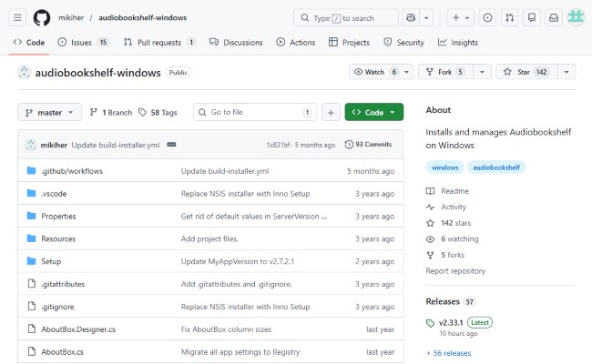The height and width of the screenshot is (364, 592).
Task: Open the 93 Commits history
Action: [368, 145]
